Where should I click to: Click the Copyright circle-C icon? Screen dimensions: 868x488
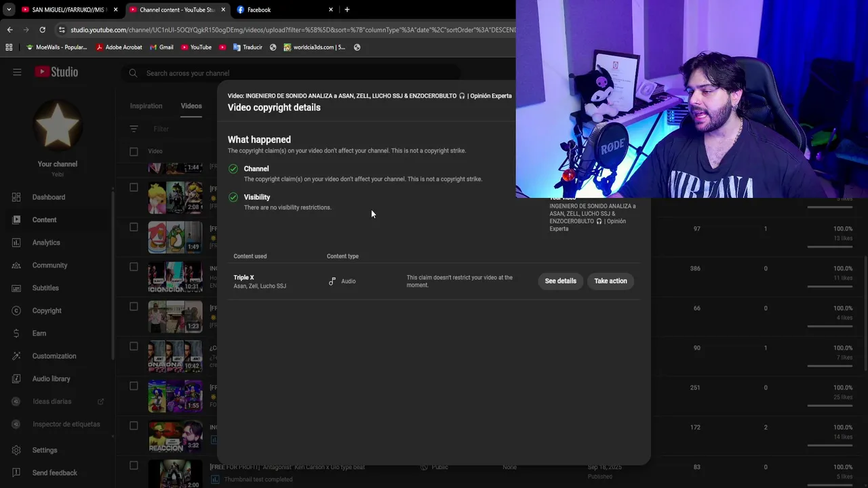[16, 310]
